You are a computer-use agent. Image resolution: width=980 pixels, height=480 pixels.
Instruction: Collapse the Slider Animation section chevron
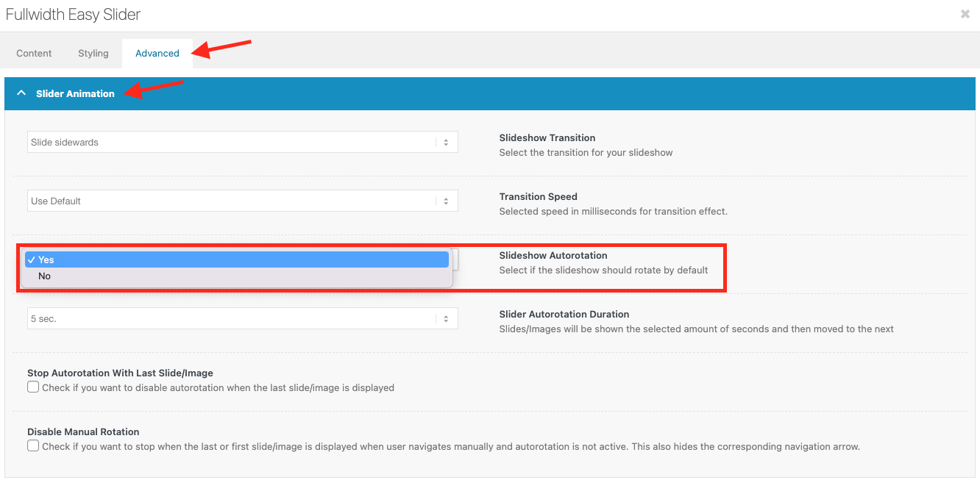(x=21, y=93)
